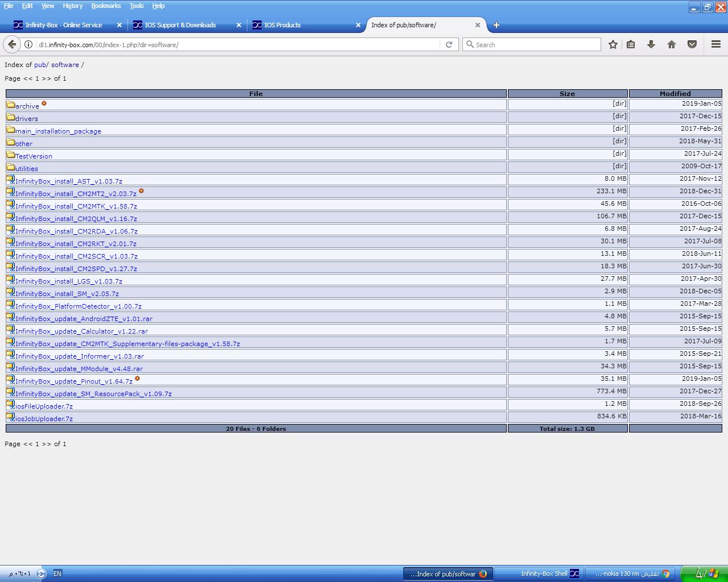Go to the Firefox home page
Screen dimensions: 728x582
tap(672, 44)
